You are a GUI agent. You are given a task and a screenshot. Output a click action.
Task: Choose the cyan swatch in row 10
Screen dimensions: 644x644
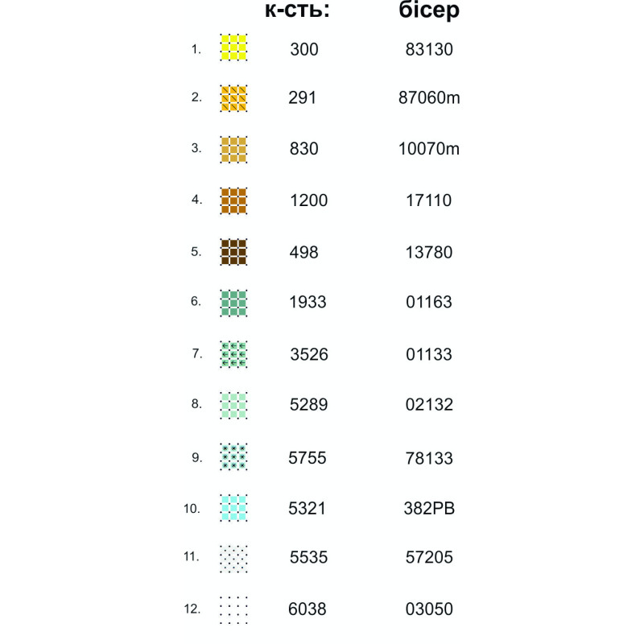tap(233, 508)
